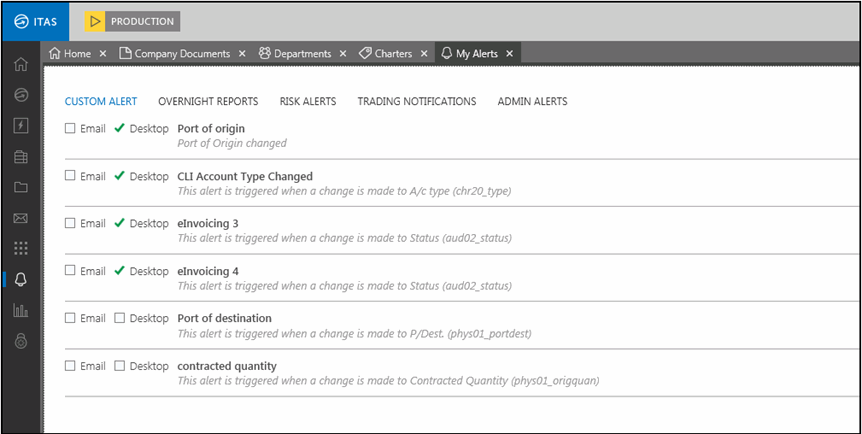Close the Departments tab
This screenshot has width=862, height=434.
(x=343, y=54)
